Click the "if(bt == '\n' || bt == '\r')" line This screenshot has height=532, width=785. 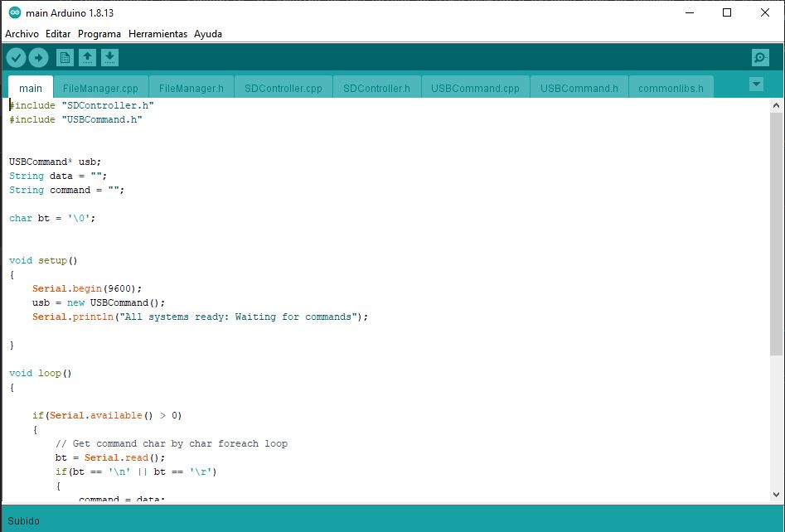click(x=136, y=472)
